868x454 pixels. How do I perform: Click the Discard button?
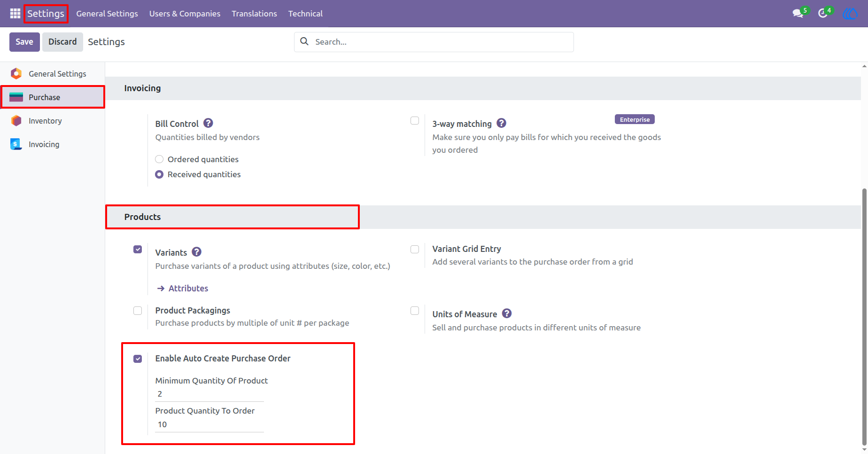62,42
